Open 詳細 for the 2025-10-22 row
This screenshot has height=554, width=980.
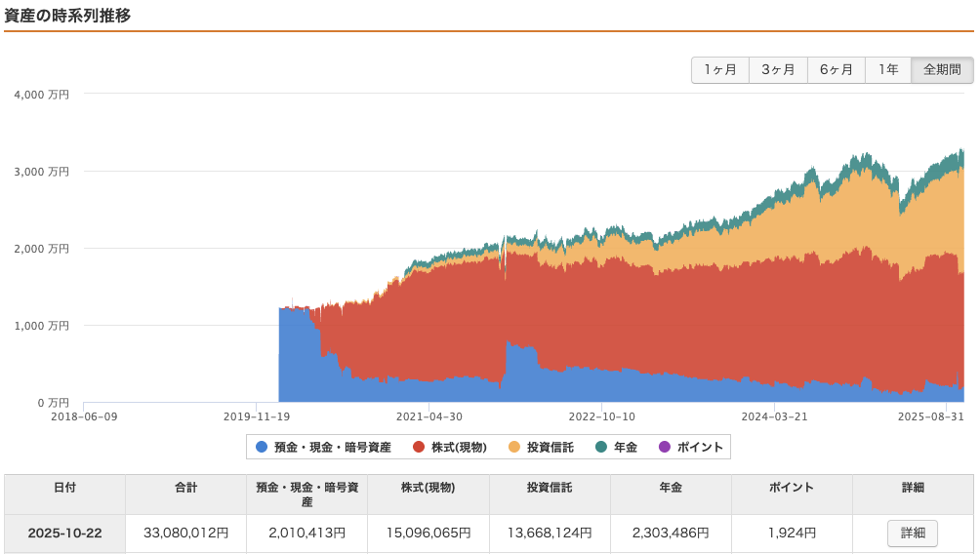tap(912, 534)
